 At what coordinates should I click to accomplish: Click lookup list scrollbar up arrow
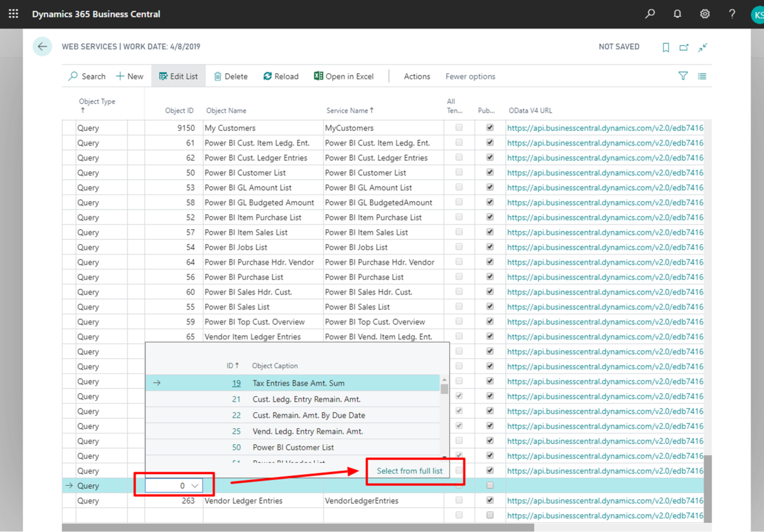click(x=444, y=379)
